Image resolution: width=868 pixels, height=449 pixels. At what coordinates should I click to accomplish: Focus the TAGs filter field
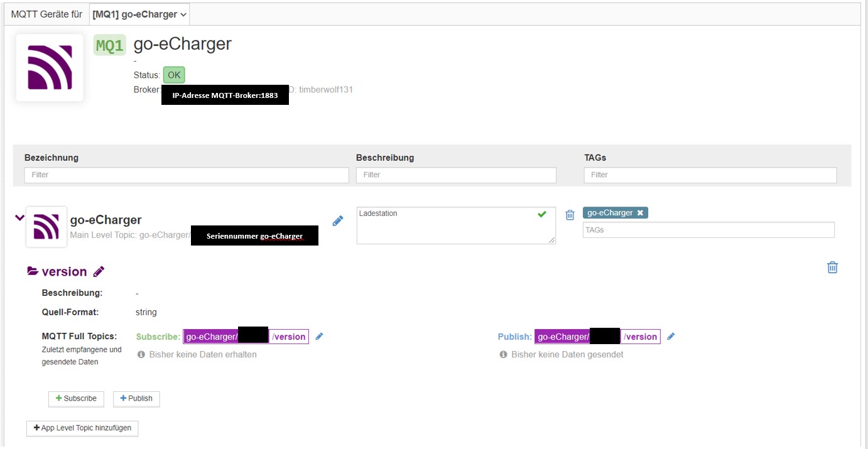click(710, 175)
